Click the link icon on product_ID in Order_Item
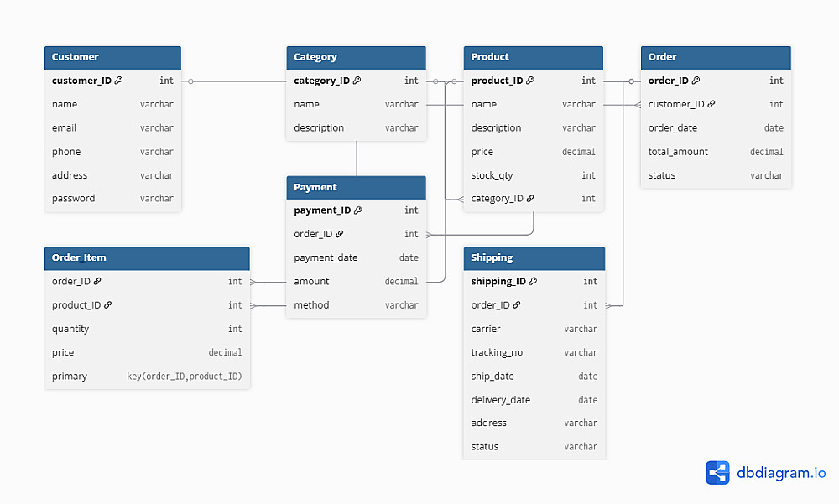 click(x=108, y=305)
